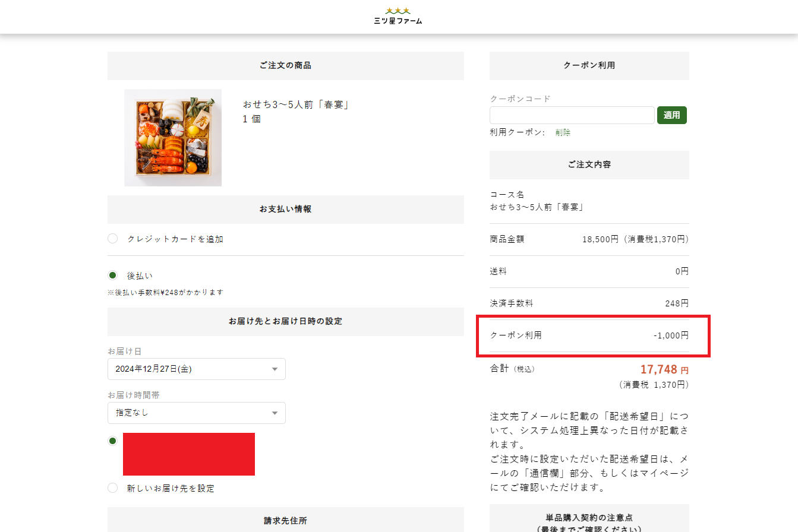Select the 新しいお届け先を設定 radio button
This screenshot has width=798, height=532.
113,488
